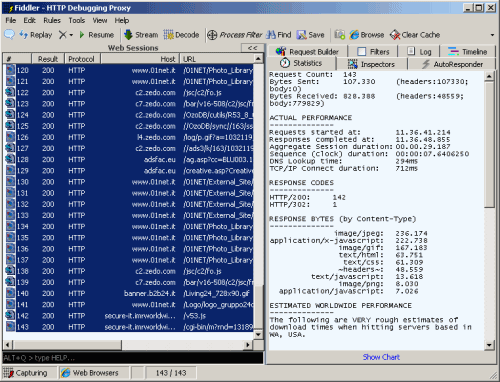Click session list scroll down arrow
This screenshot has height=382, width=500.
(x=258, y=334)
